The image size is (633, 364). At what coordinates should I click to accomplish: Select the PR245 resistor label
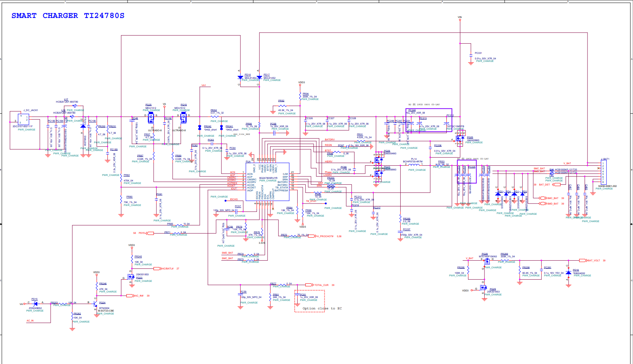(x=138, y=257)
